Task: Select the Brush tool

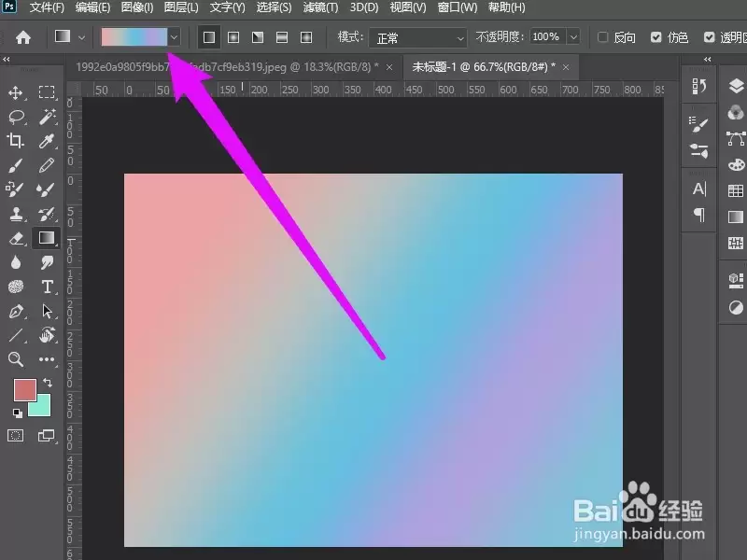Action: click(16, 165)
